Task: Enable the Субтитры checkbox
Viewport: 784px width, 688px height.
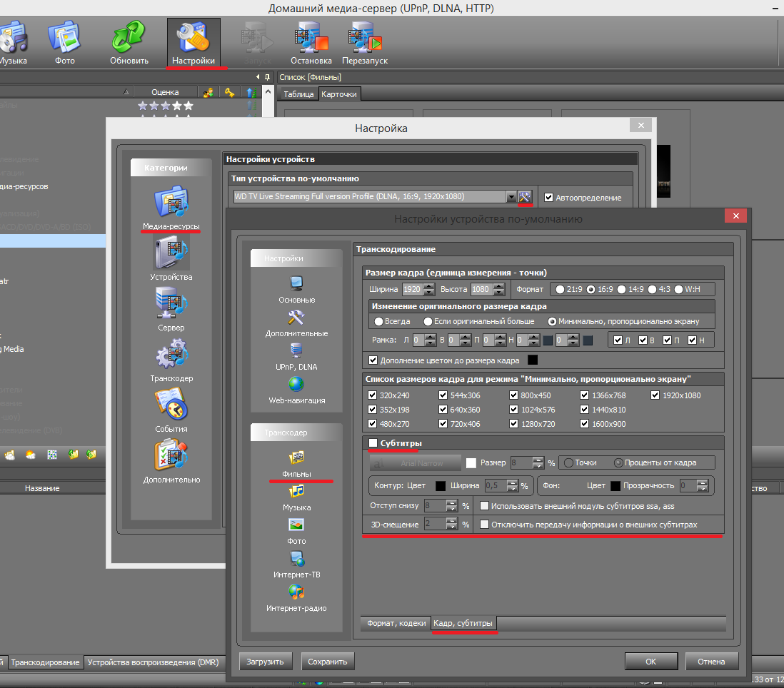Action: coord(373,443)
